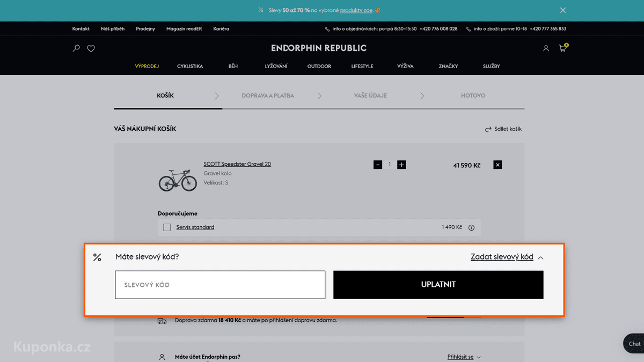The image size is (644, 362).
Task: Open the user account icon
Action: (546, 48)
